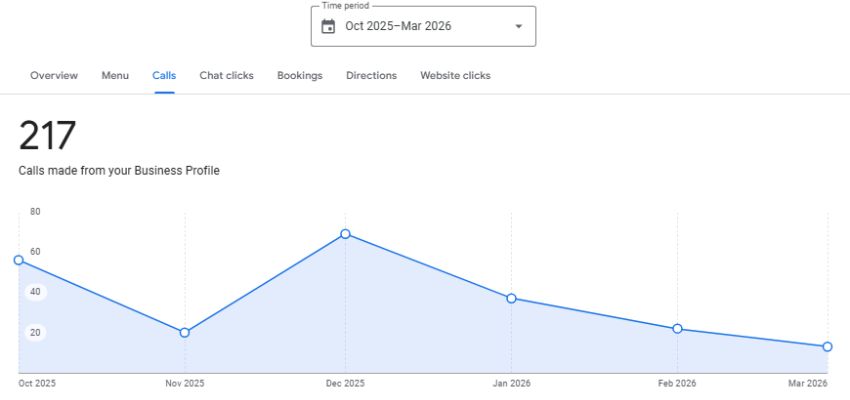
Task: Click the Nov 2025 data point
Action: pyautogui.click(x=184, y=332)
